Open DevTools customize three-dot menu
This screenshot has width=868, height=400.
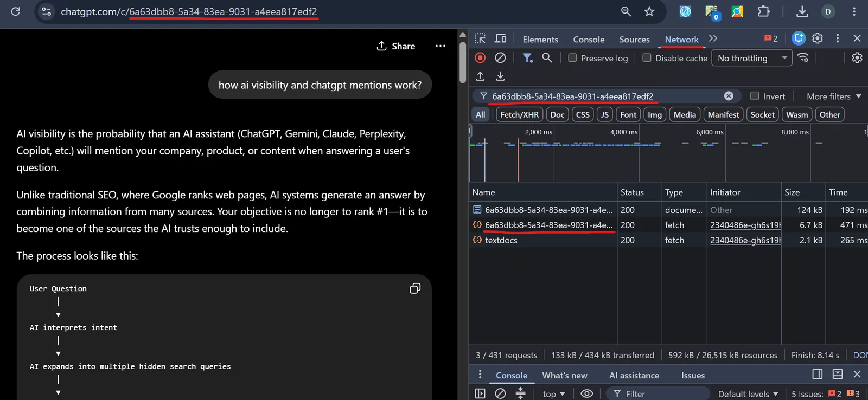(x=838, y=38)
